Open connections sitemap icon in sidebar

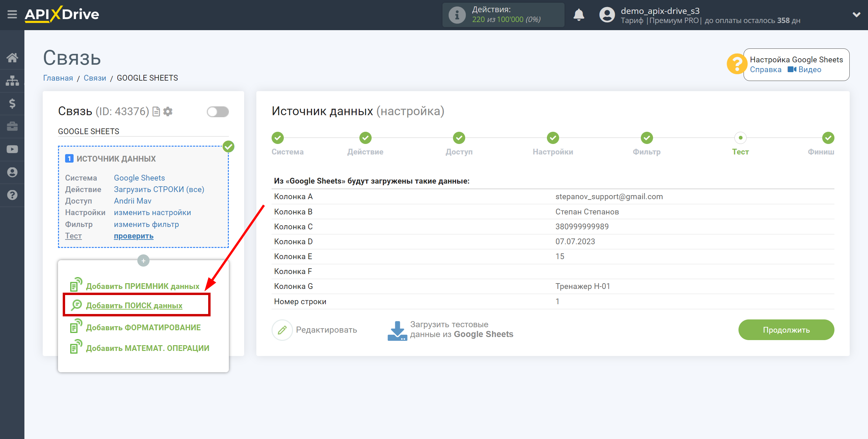coord(12,81)
